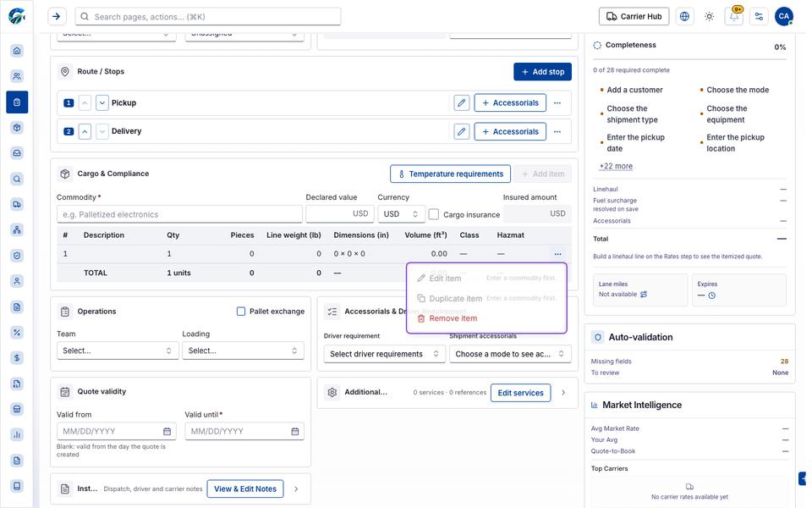Screen dimensions: 812x508
Task: Open the Team select dropdown
Action: click(x=117, y=351)
